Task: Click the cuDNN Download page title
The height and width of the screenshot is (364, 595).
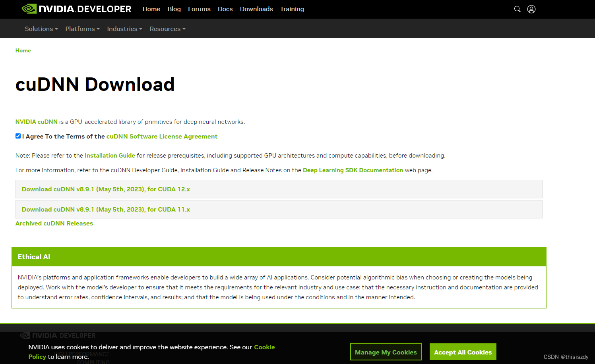Action: pos(95,84)
